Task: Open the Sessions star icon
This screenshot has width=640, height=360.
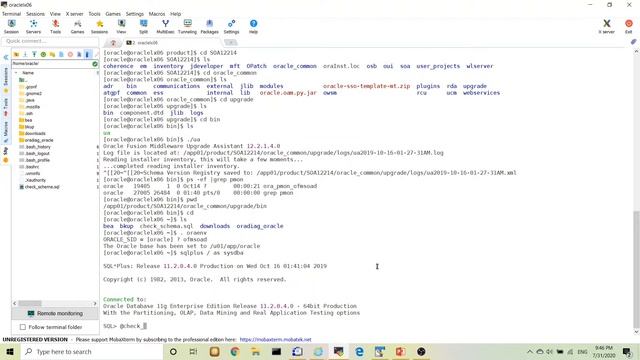Action: (99, 26)
